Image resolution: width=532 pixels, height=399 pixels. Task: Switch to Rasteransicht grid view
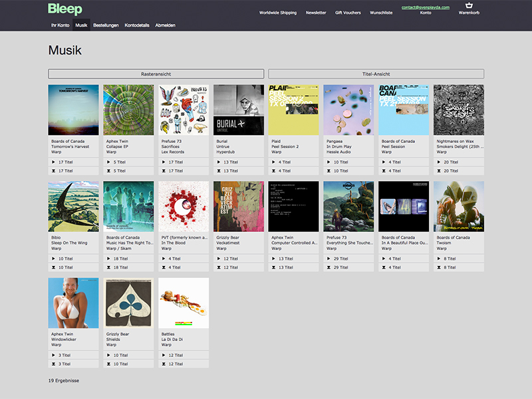point(156,74)
